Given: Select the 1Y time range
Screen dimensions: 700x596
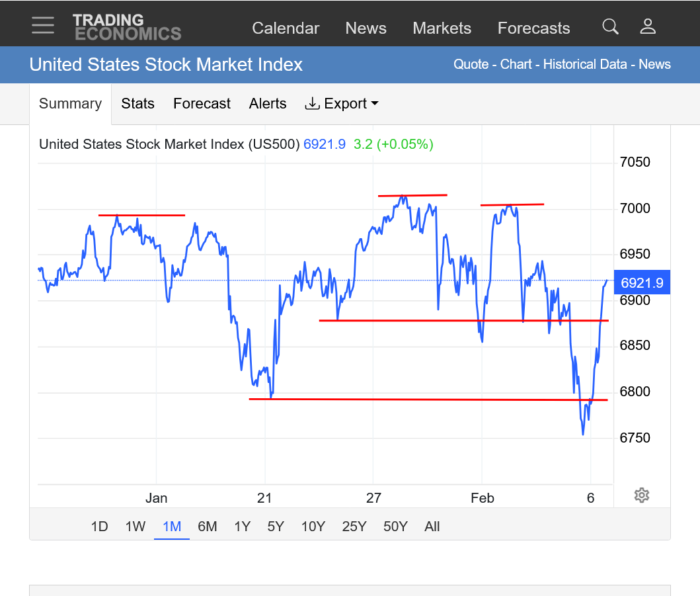Looking at the screenshot, I should click(242, 527).
